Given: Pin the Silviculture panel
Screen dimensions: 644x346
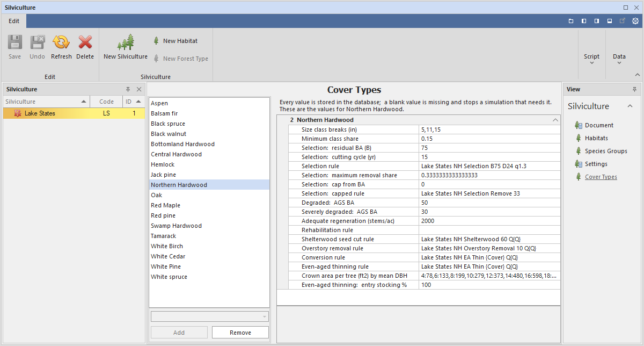Looking at the screenshot, I should (x=128, y=89).
